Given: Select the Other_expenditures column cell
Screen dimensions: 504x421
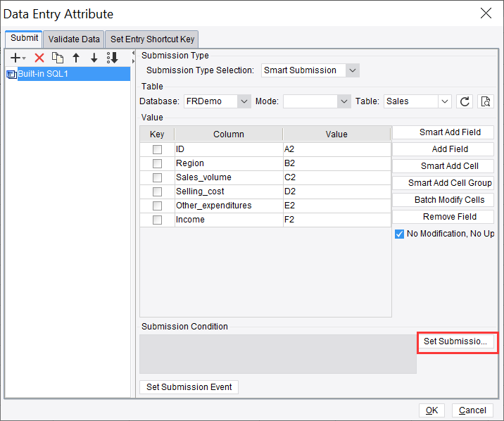Looking at the screenshot, I should tap(229, 206).
